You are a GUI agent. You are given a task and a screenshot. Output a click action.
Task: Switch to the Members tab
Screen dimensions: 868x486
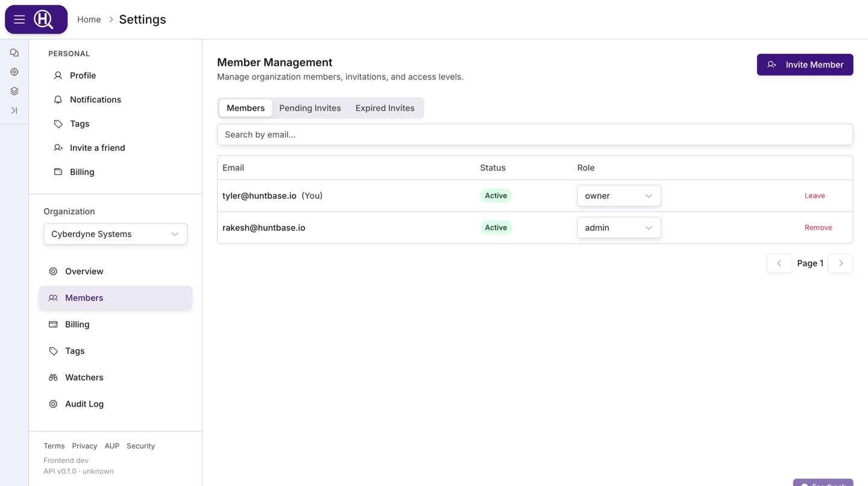point(245,108)
